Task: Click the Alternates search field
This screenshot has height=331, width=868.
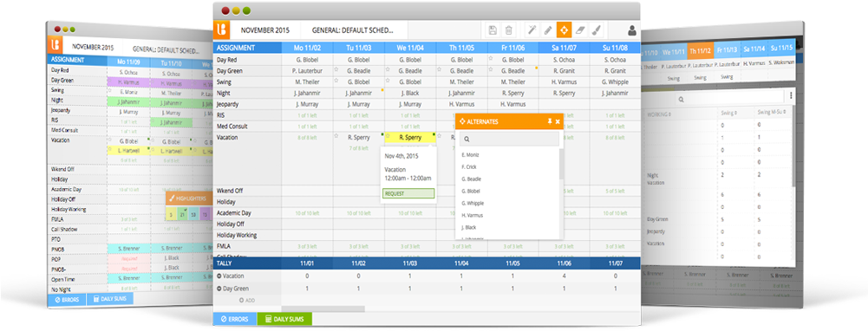Action: [x=509, y=140]
